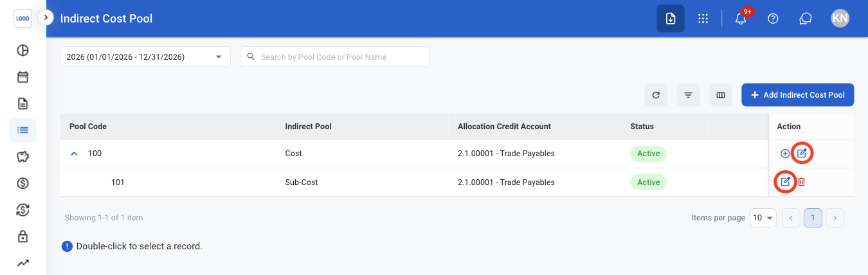
Task: Click the edit icon for pool 100
Action: (x=801, y=154)
